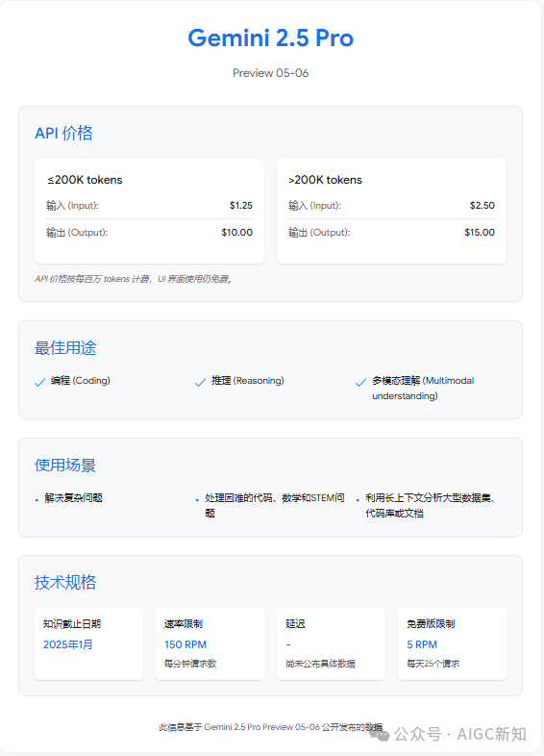Click the 利用长上下文分析大型数据集 item
The height and width of the screenshot is (756, 544).
point(431,505)
